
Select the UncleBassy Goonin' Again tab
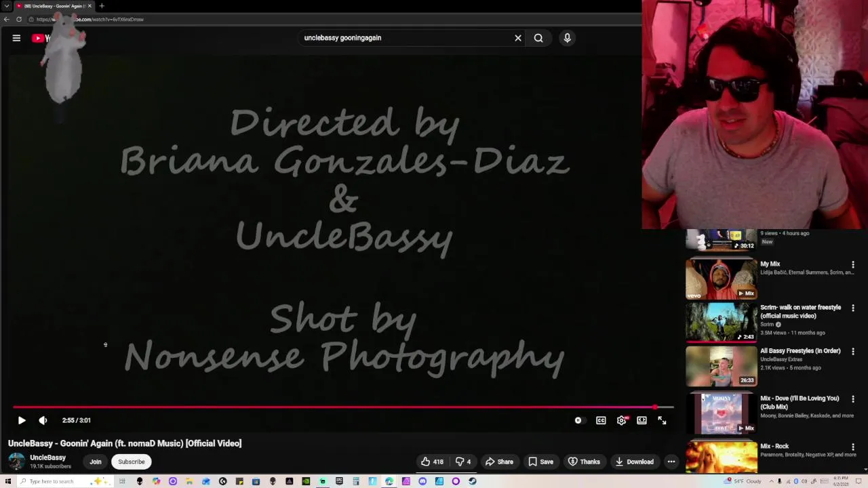[x=53, y=6]
